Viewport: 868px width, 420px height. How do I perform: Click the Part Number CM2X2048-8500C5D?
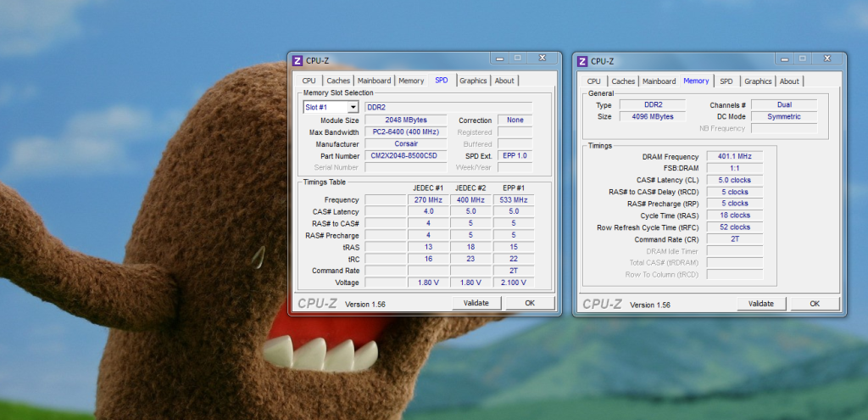(x=406, y=156)
